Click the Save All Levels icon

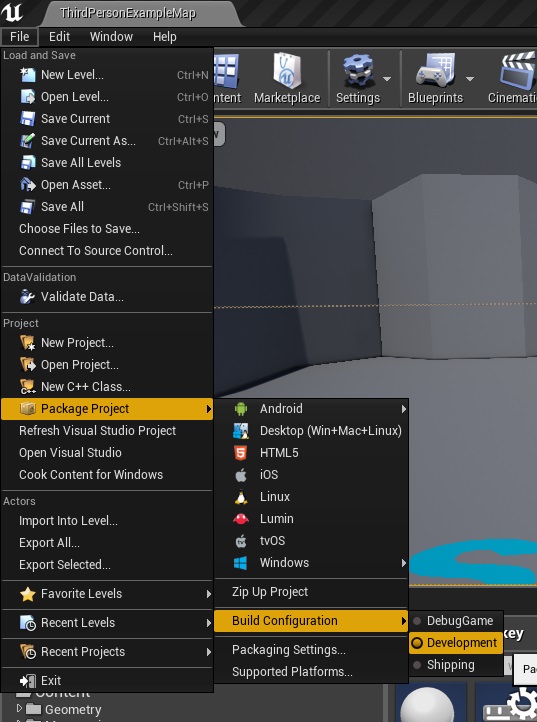click(28, 163)
